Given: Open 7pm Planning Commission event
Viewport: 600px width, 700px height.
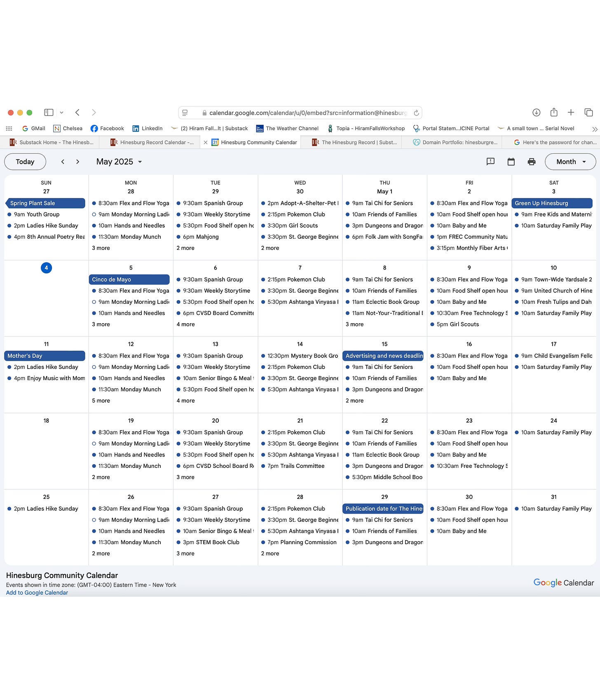Looking at the screenshot, I should (300, 543).
